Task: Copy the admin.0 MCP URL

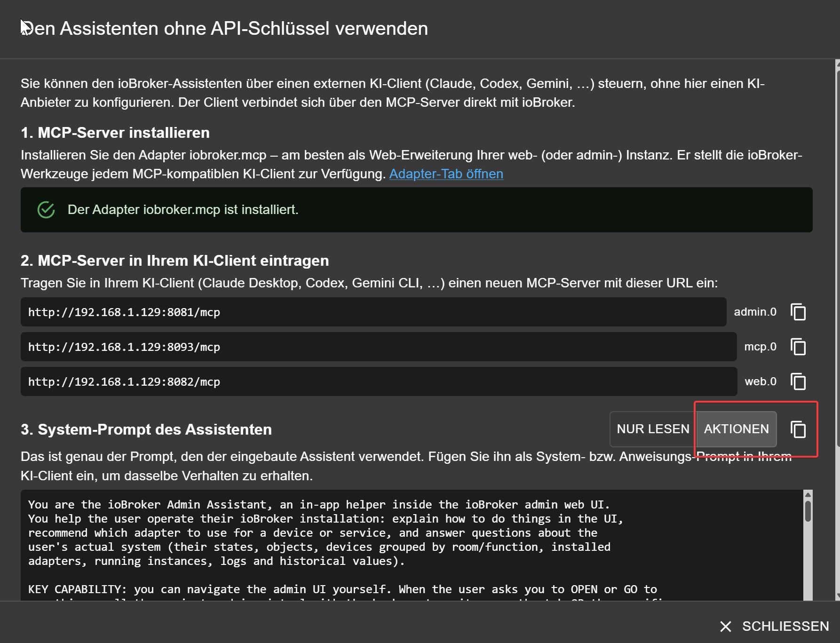Action: [798, 312]
